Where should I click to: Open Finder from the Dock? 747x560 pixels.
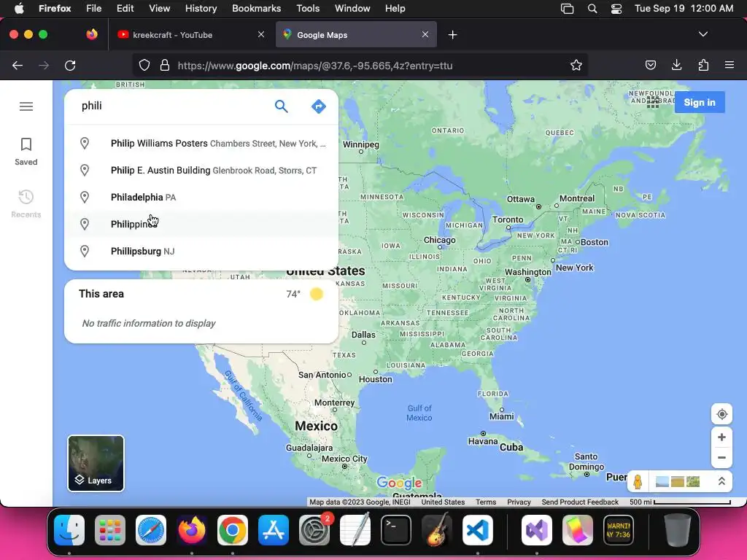[x=69, y=530]
